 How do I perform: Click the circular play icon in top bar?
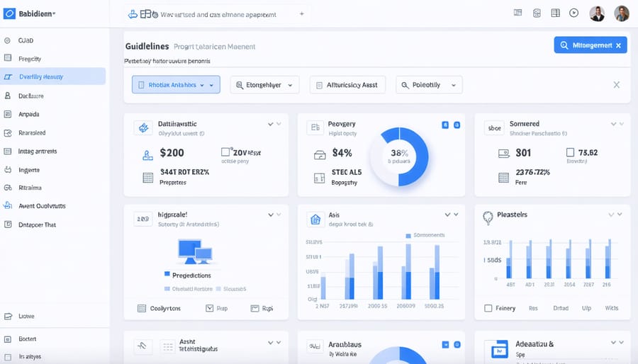573,13
